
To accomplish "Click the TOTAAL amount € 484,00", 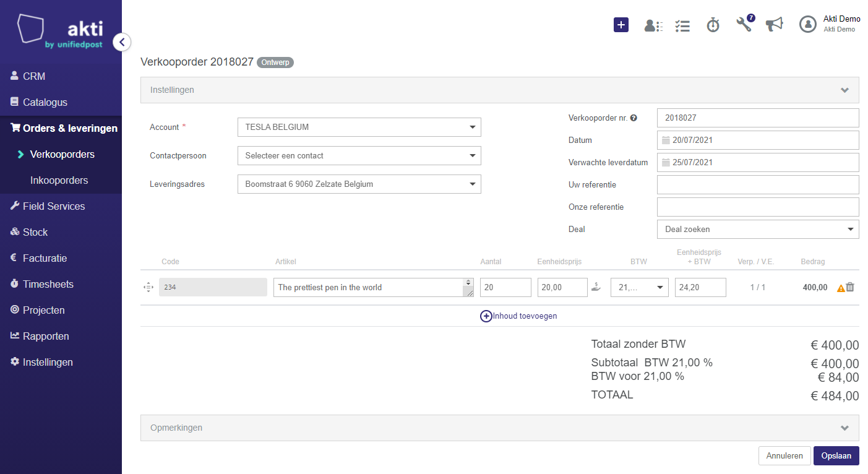I will pos(835,396).
